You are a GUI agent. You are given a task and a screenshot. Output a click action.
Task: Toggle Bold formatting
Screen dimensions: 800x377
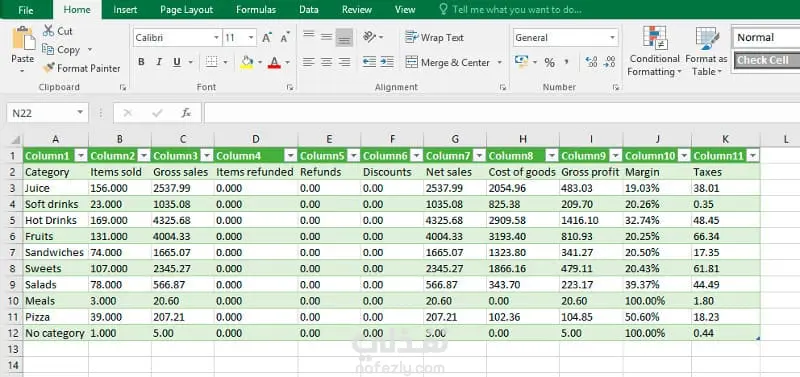point(141,62)
